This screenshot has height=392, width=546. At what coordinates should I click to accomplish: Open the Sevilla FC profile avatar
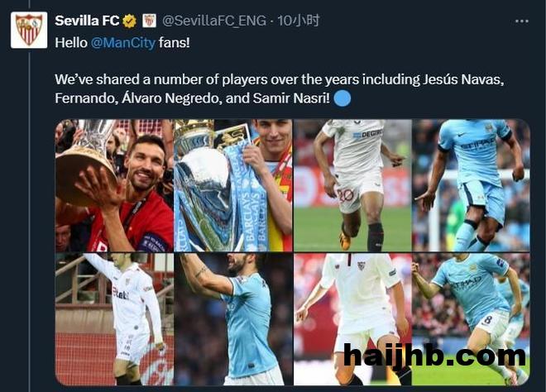click(x=29, y=31)
